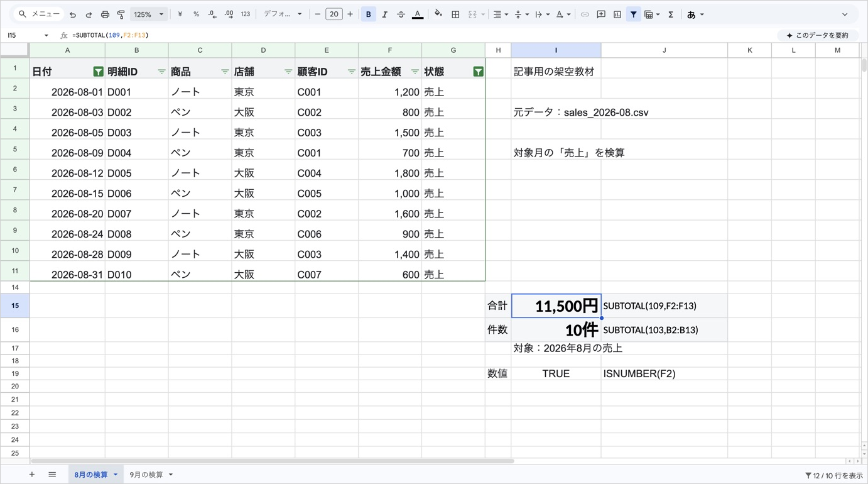Collapse the toolbar with chevron
The width and height of the screenshot is (868, 484).
[845, 14]
